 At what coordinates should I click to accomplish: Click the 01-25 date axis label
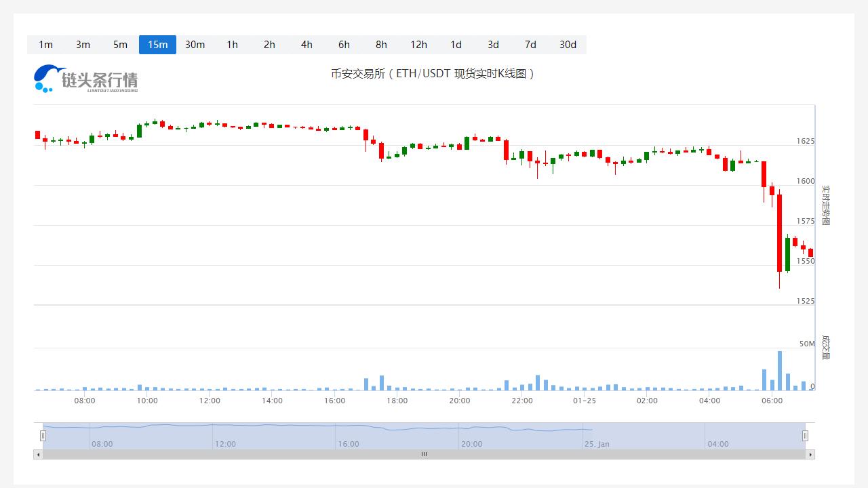[x=585, y=401]
